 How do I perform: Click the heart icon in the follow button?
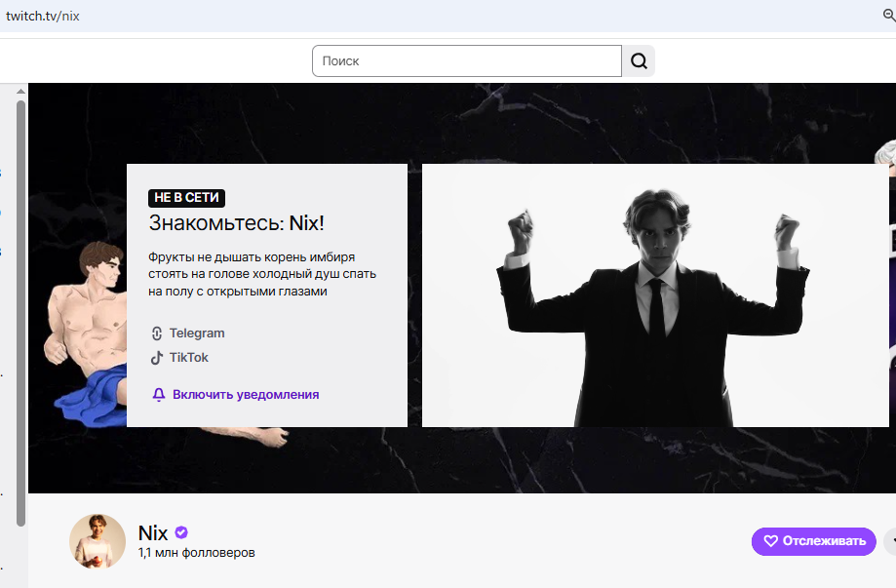pyautogui.click(x=770, y=541)
